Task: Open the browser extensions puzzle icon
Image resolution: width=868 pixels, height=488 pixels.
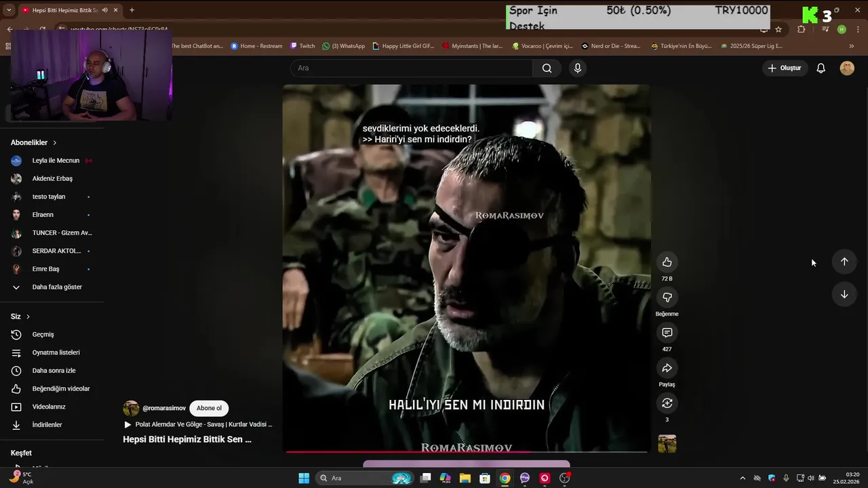Action: pos(802,29)
